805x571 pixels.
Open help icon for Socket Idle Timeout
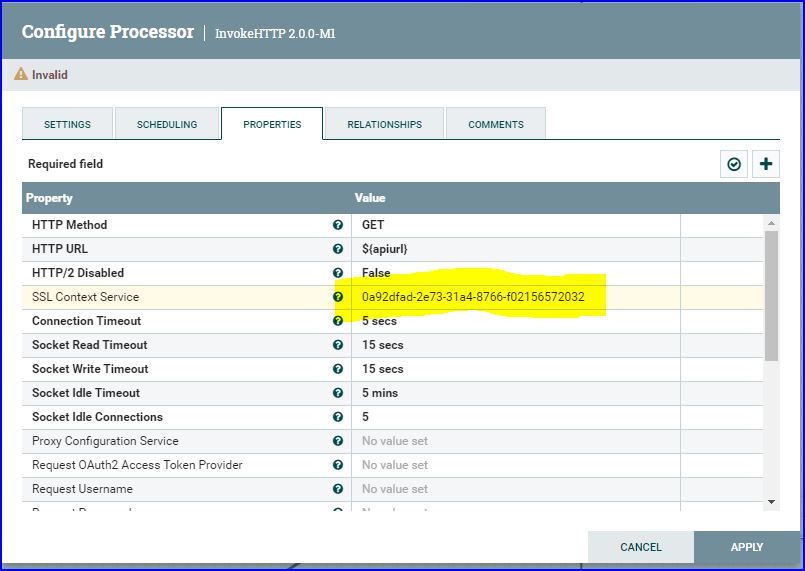pos(338,393)
